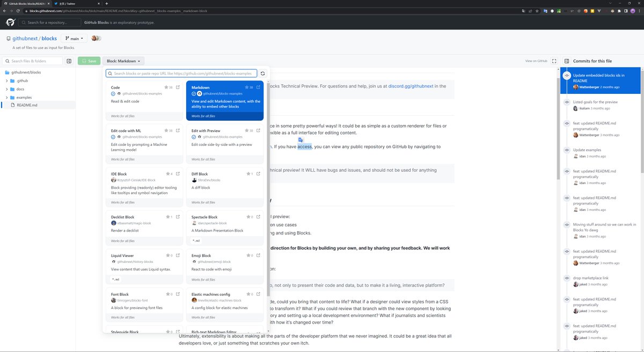The height and width of the screenshot is (352, 644).
Task: Open the blocks repository link
Action: click(x=49, y=39)
